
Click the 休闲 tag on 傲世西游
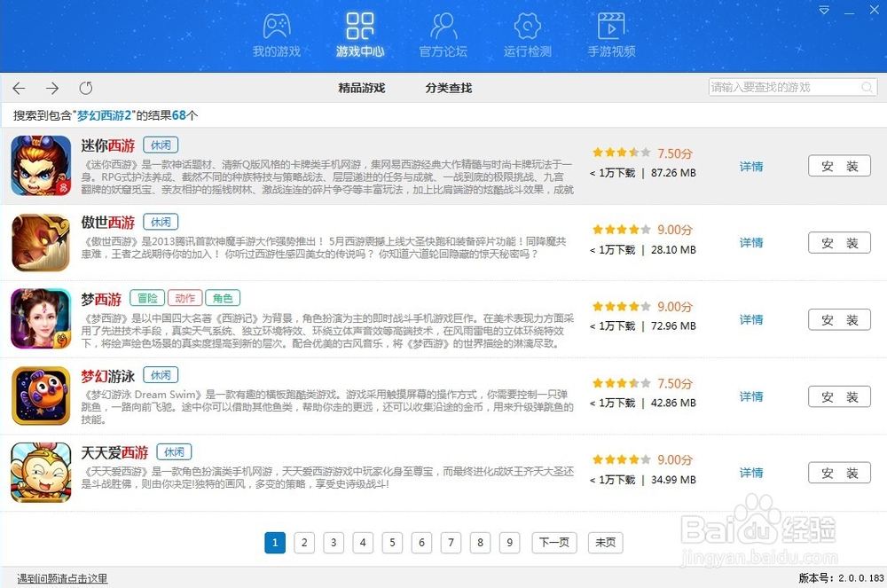coord(161,222)
